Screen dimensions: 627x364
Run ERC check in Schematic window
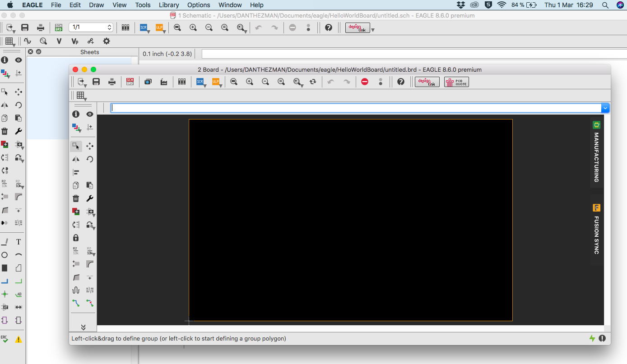pyautogui.click(x=5, y=339)
